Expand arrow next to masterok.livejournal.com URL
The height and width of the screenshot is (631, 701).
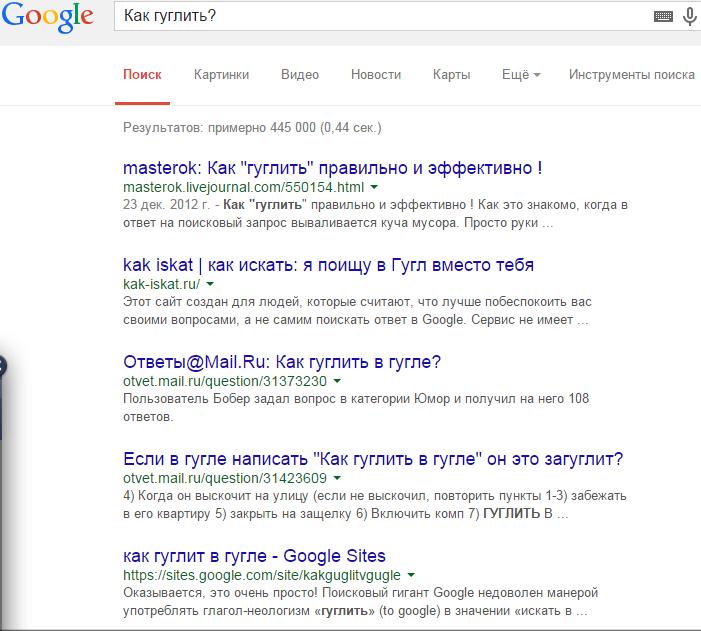(374, 187)
